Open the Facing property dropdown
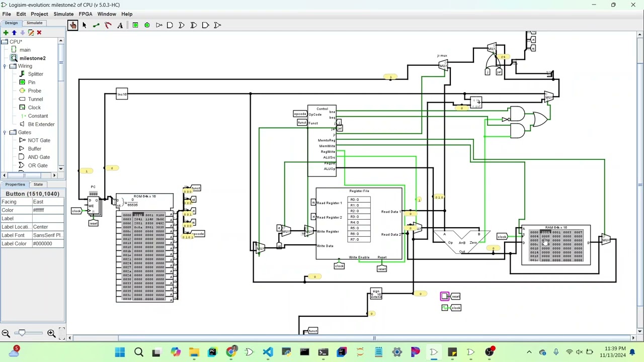This screenshot has height=362, width=644. 47,202
